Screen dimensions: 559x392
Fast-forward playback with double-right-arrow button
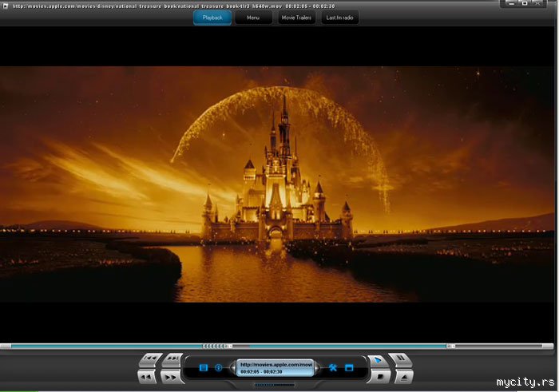coord(172,377)
